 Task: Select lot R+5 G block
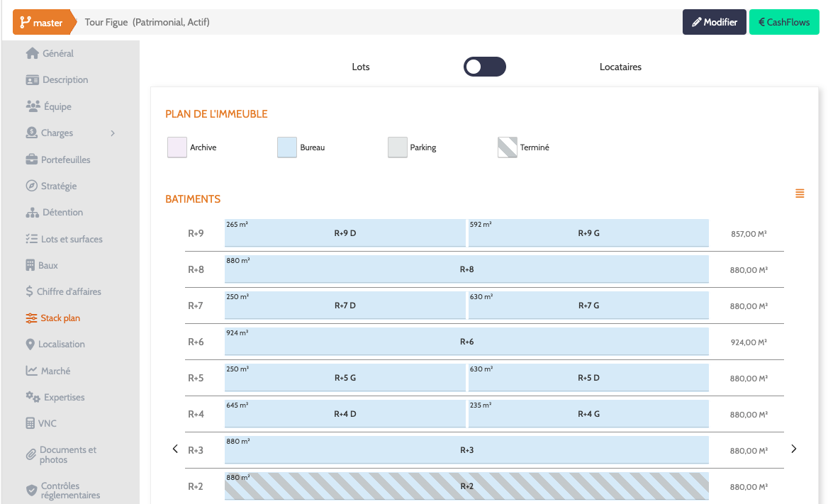coord(345,378)
